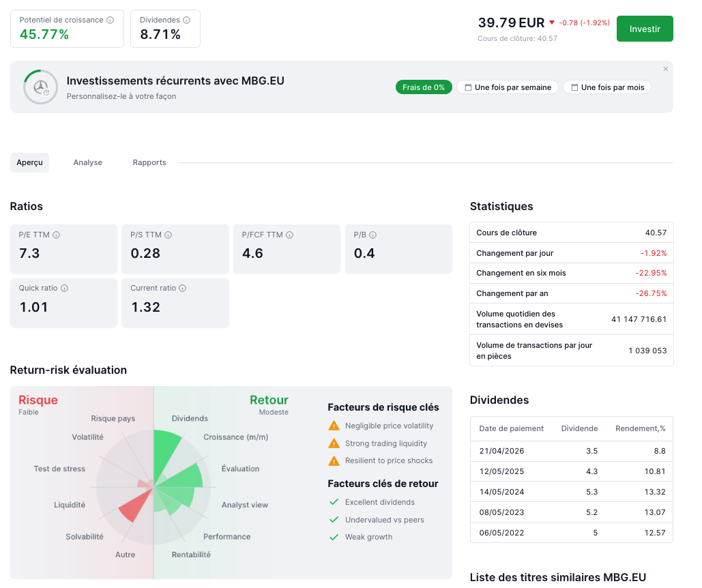Viewport: 702px width, 588px height.
Task: Click the P/B value 0.4
Action: coord(364,253)
